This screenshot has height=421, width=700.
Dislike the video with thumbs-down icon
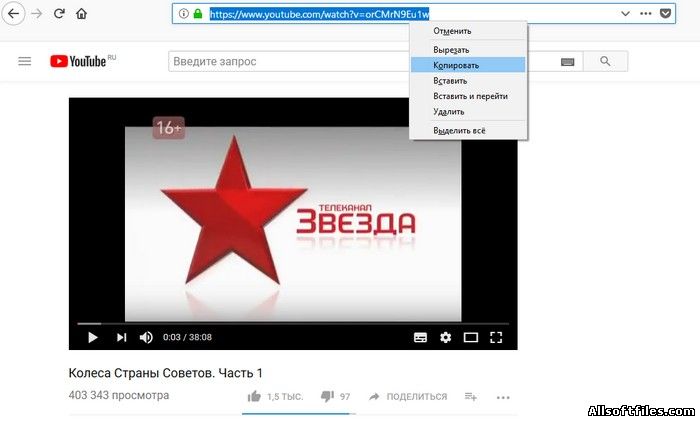click(327, 396)
